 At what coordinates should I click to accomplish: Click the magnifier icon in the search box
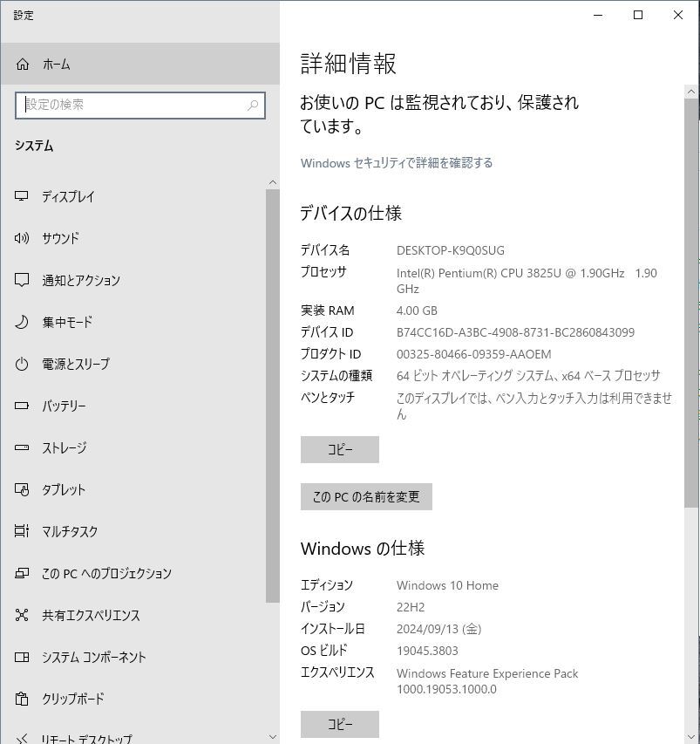coord(253,105)
